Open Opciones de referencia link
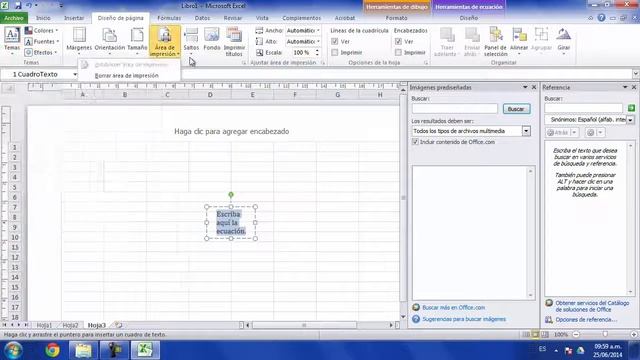640x360 pixels. (586, 320)
